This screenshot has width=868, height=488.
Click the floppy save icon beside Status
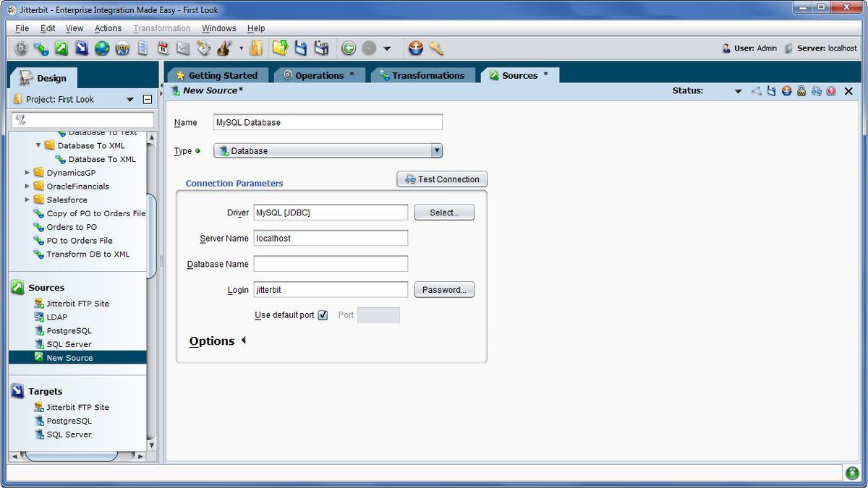pos(771,91)
